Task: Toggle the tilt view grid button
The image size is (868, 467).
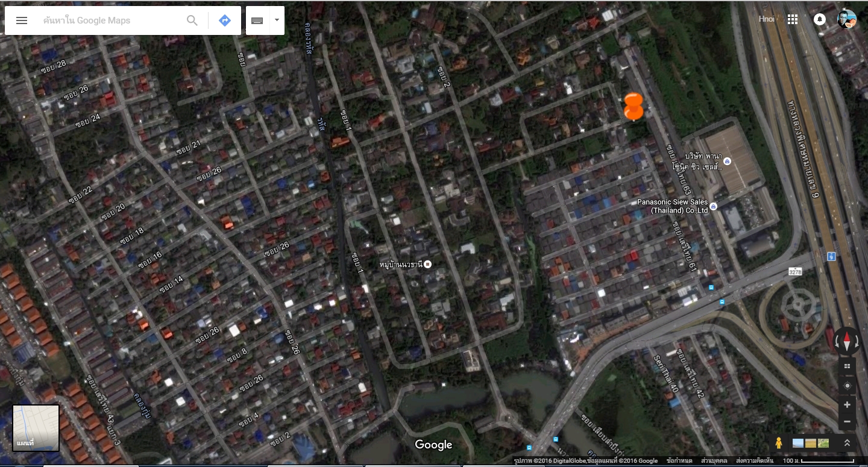Action: point(848,366)
